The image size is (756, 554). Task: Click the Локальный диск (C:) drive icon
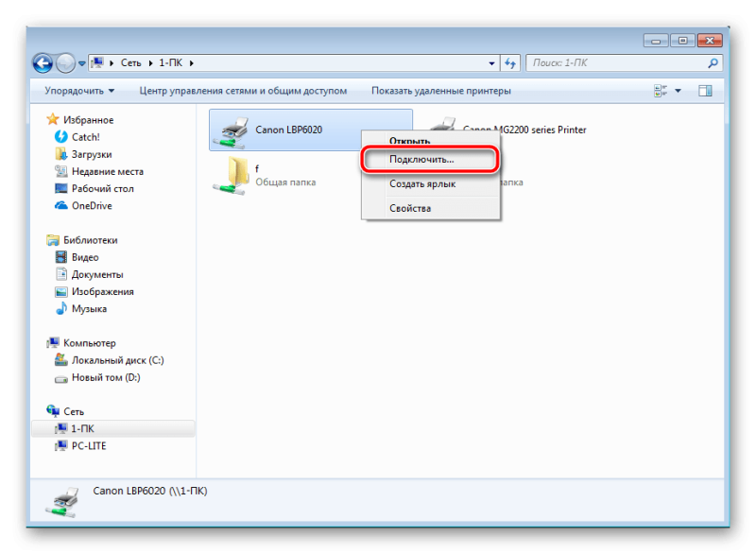pos(60,359)
